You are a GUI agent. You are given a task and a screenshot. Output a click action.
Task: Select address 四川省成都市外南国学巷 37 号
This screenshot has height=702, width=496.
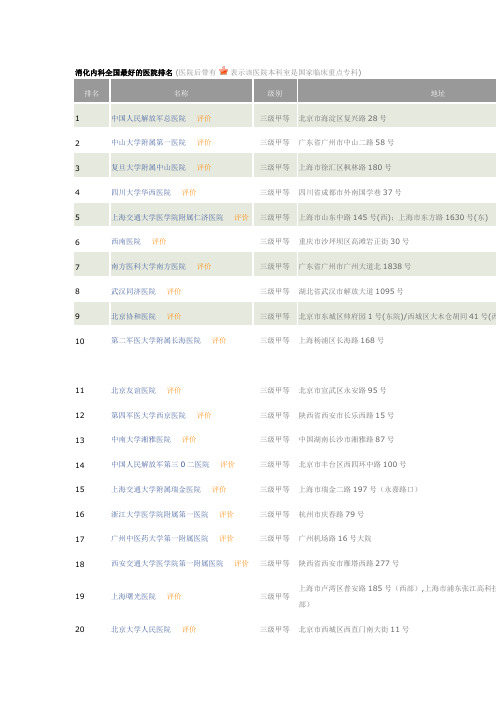(x=350, y=193)
